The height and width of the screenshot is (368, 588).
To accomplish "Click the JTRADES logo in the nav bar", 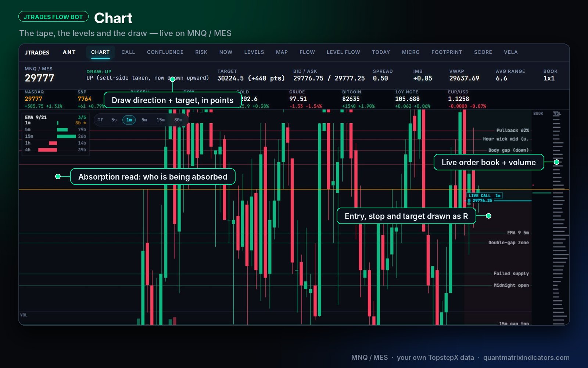I will pyautogui.click(x=37, y=53).
